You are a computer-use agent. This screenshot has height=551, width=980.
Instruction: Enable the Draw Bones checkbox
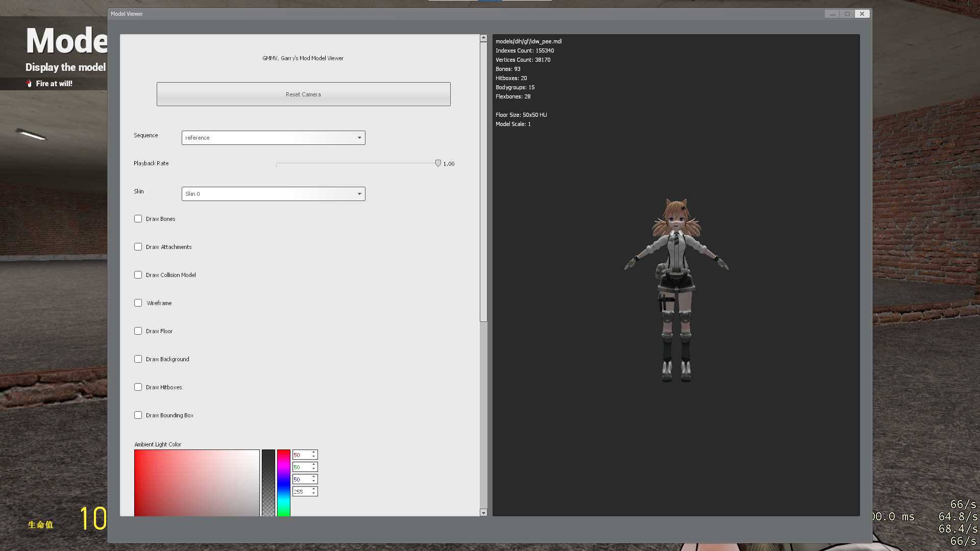138,219
